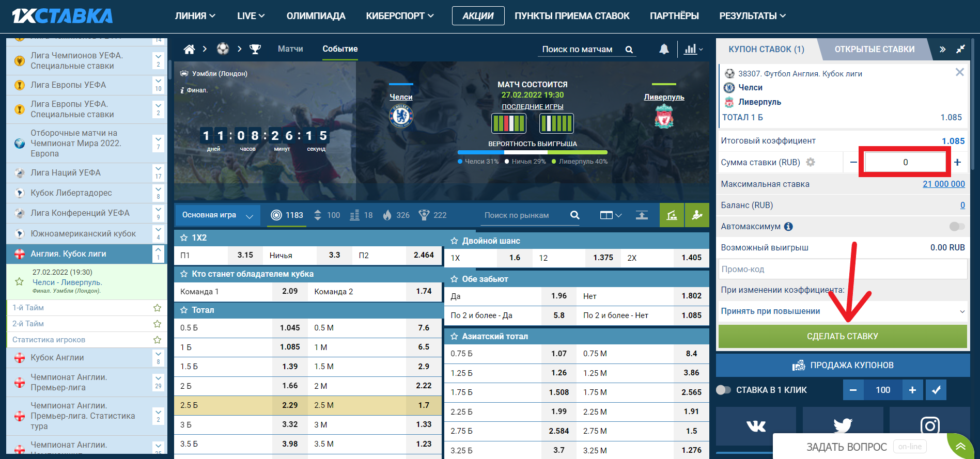Image resolution: width=980 pixels, height=459 pixels.
Task: Click the trophy icon in breadcrumb
Action: click(x=255, y=49)
